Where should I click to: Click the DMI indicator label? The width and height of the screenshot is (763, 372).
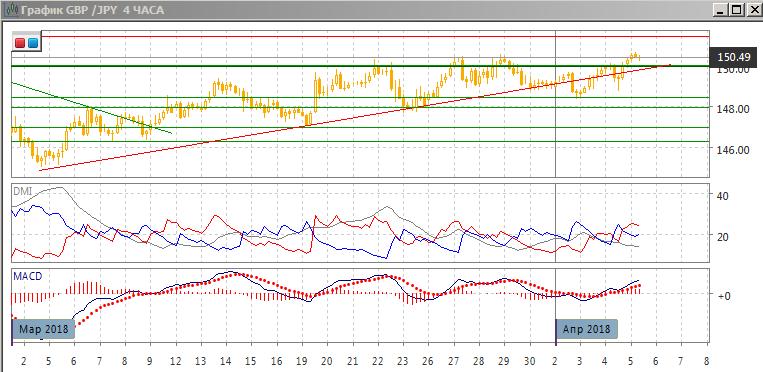(21, 192)
